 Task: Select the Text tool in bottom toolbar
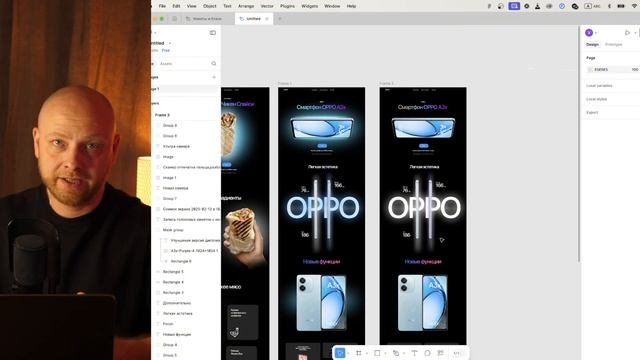coord(414,353)
